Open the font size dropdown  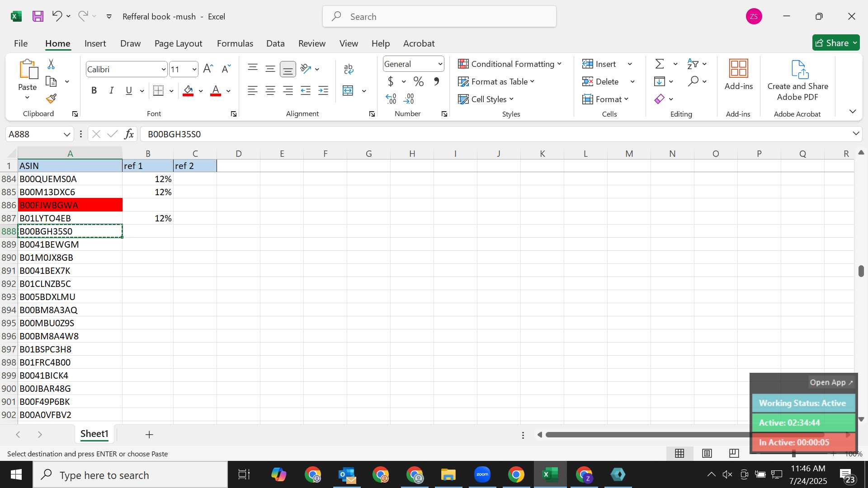(x=194, y=70)
